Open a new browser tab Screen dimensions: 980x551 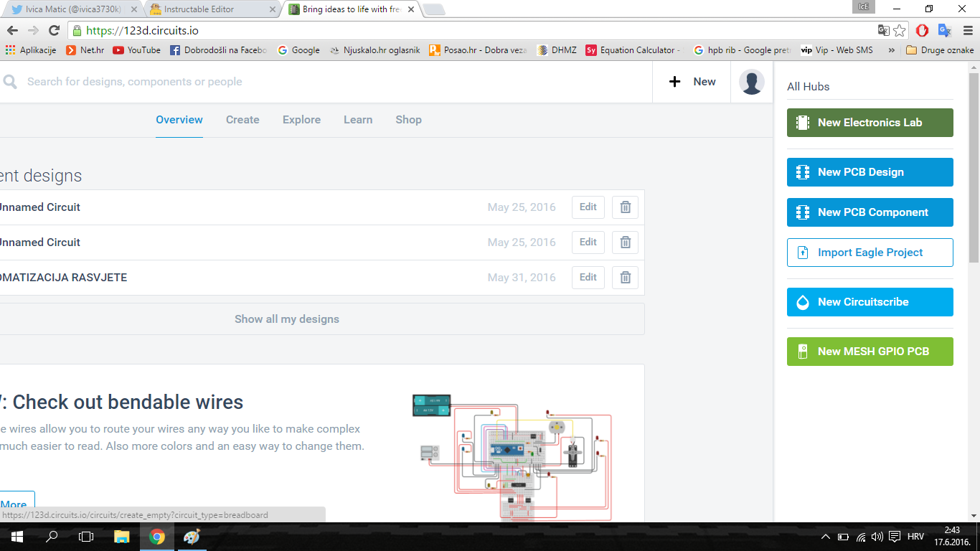tap(434, 10)
